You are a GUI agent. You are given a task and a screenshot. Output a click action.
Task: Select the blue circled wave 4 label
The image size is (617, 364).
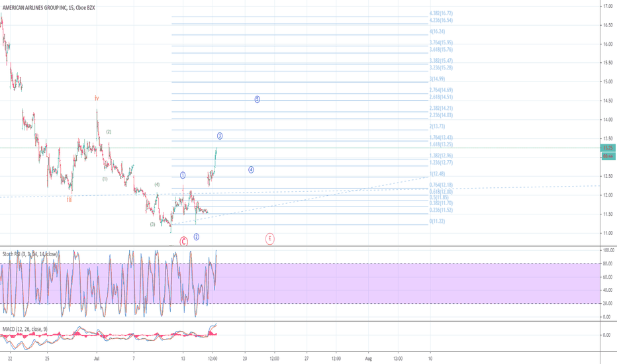[x=251, y=169]
